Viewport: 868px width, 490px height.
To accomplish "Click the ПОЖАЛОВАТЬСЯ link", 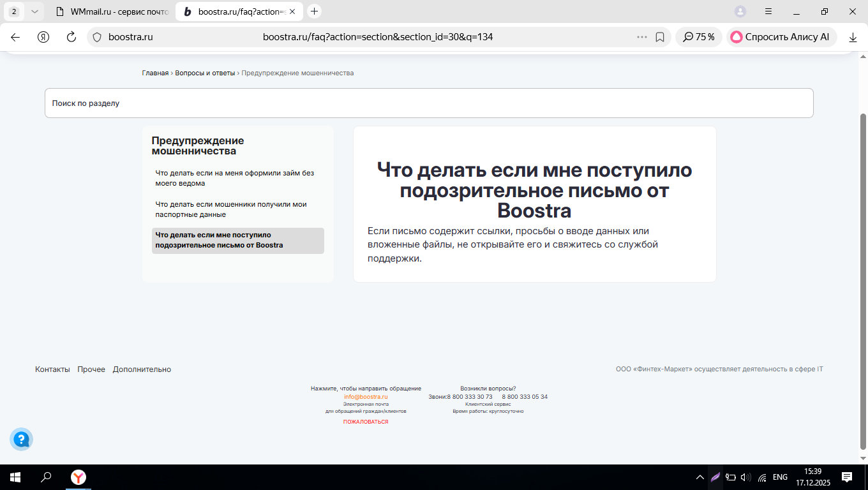I will (366, 422).
